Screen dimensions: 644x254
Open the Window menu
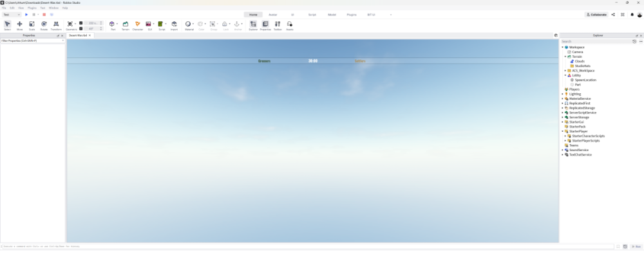[53, 8]
